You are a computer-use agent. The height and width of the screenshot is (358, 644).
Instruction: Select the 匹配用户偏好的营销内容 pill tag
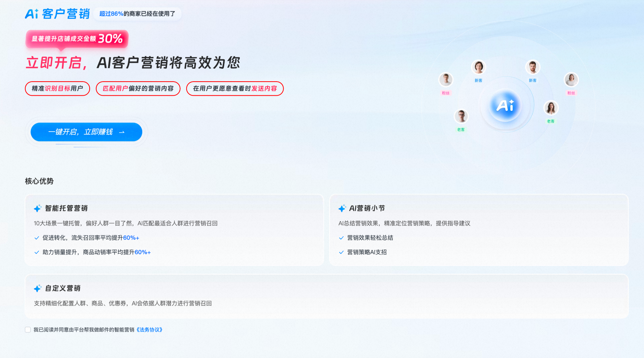tap(138, 89)
